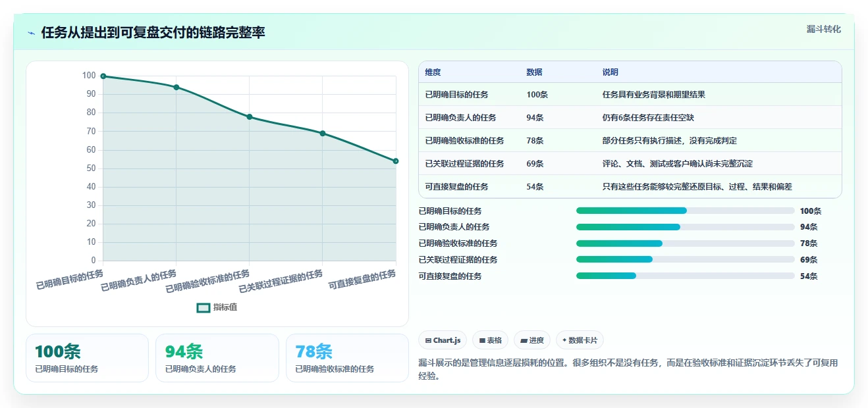Click the lightning icon beside the title
This screenshot has width=868, height=408.
[x=31, y=33]
